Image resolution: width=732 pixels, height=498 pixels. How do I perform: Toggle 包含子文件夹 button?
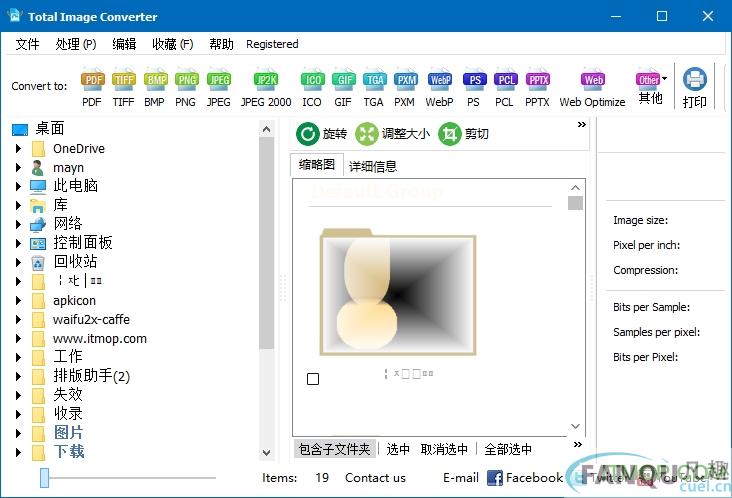coord(335,449)
